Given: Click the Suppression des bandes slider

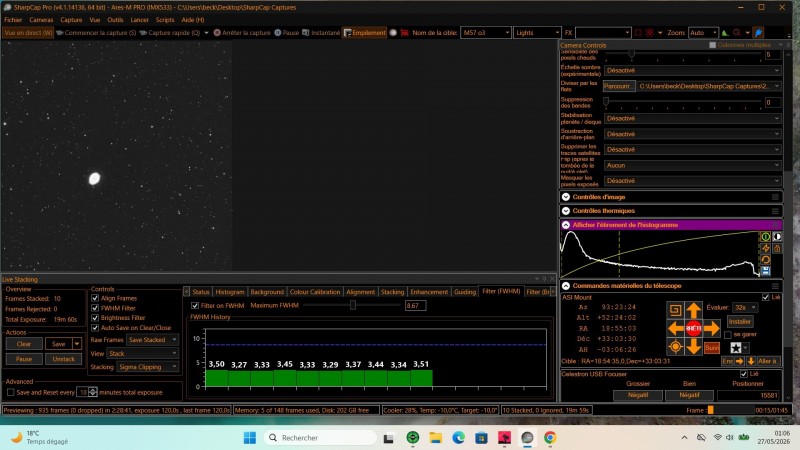Looking at the screenshot, I should coord(684,102).
